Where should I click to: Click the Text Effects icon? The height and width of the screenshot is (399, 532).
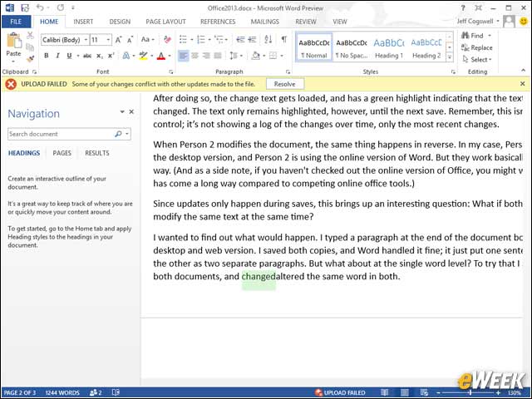[126, 56]
